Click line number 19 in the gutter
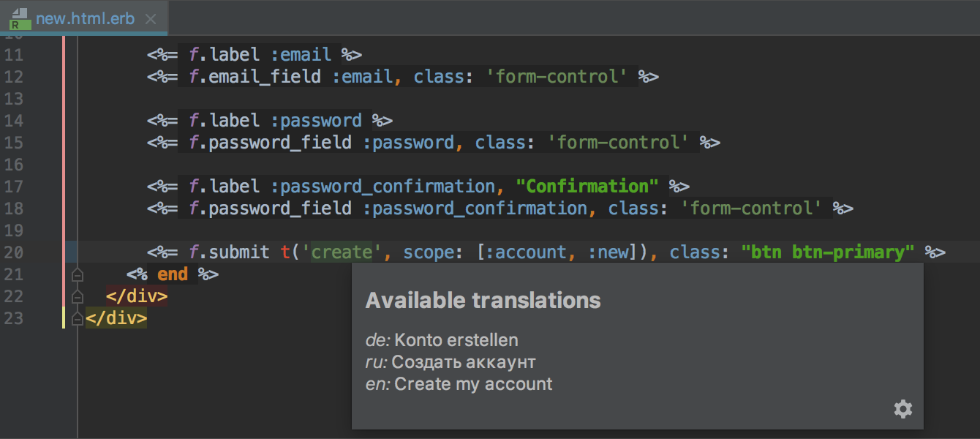Image resolution: width=980 pixels, height=439 pixels. point(14,230)
